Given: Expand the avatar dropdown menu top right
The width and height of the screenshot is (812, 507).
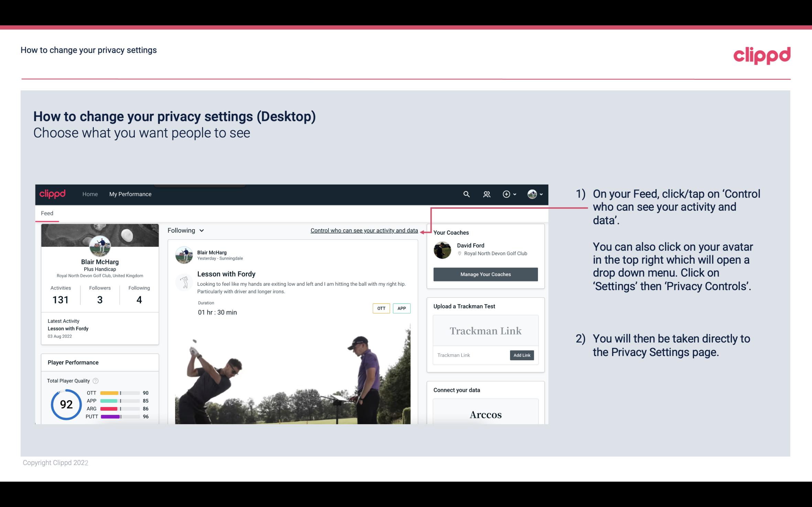Looking at the screenshot, I should coord(534,194).
